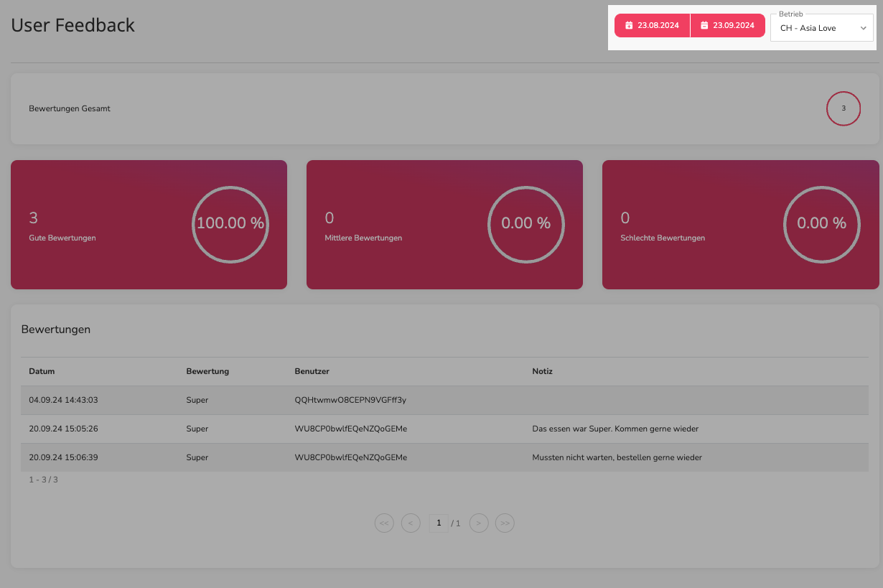Jump to last page of ratings
Image resolution: width=883 pixels, height=588 pixels.
coord(505,523)
